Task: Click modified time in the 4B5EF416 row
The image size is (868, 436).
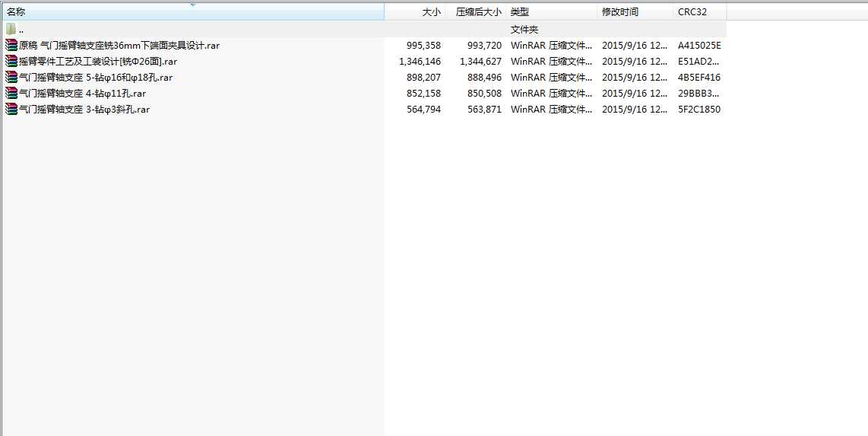Action: coord(635,77)
